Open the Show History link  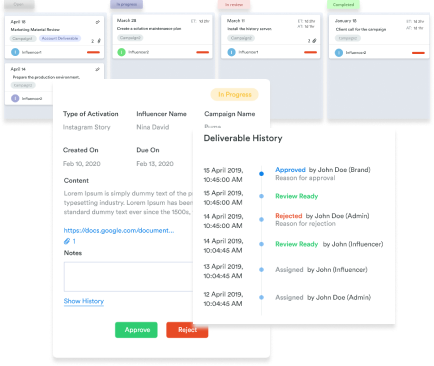click(84, 301)
